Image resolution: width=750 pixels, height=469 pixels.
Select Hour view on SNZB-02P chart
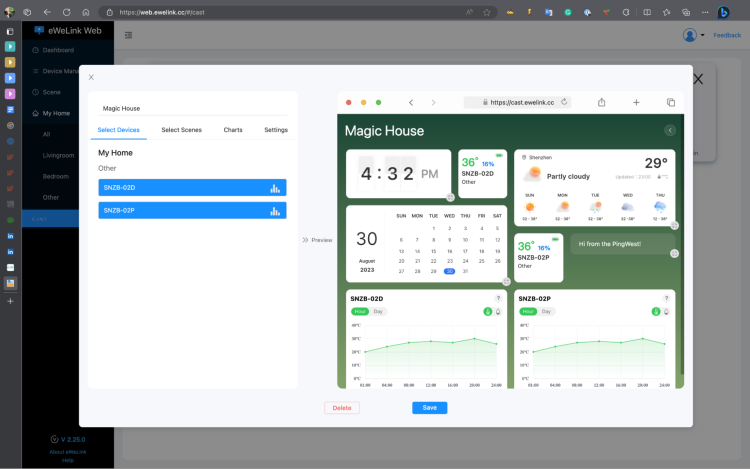[x=529, y=312]
